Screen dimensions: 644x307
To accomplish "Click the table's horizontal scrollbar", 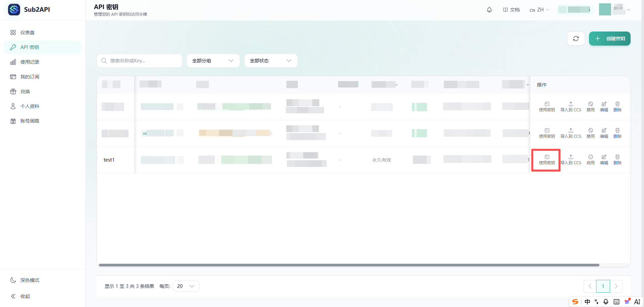I will point(349,265).
